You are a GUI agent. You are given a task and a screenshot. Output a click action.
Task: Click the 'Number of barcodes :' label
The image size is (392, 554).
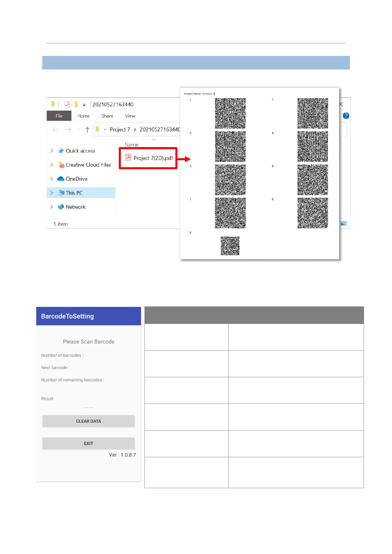coord(62,356)
